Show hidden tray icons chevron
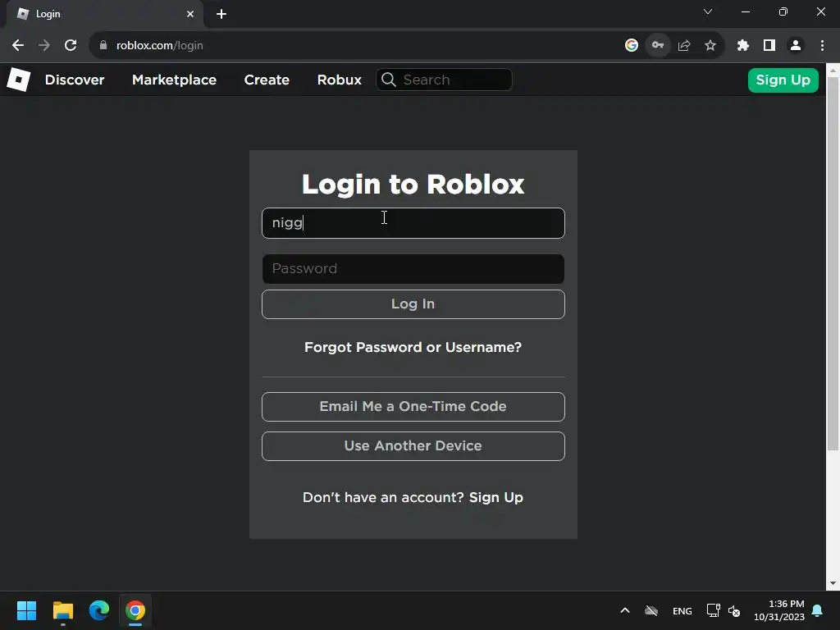The height and width of the screenshot is (630, 840). pyautogui.click(x=624, y=610)
